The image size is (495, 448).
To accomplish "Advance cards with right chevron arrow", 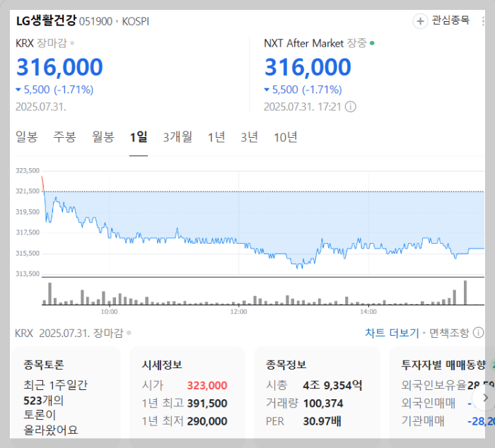I will coord(485,398).
